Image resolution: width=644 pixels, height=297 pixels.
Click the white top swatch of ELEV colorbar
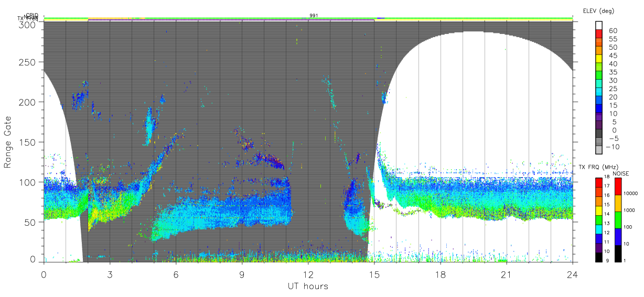pyautogui.click(x=598, y=25)
